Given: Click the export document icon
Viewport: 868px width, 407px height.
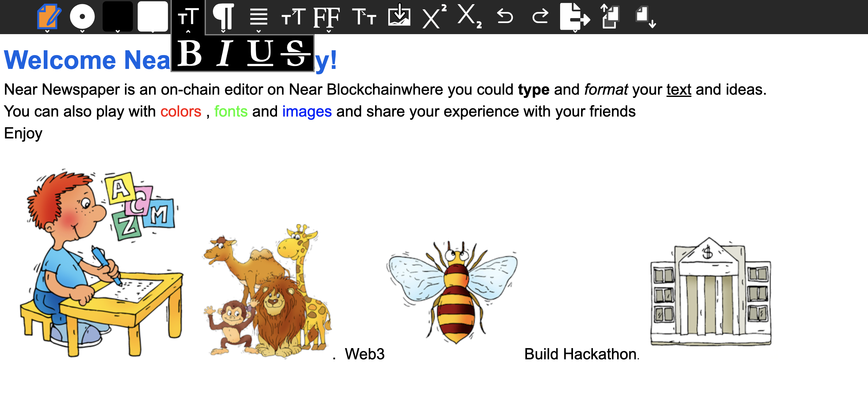Looking at the screenshot, I should coord(575,17).
